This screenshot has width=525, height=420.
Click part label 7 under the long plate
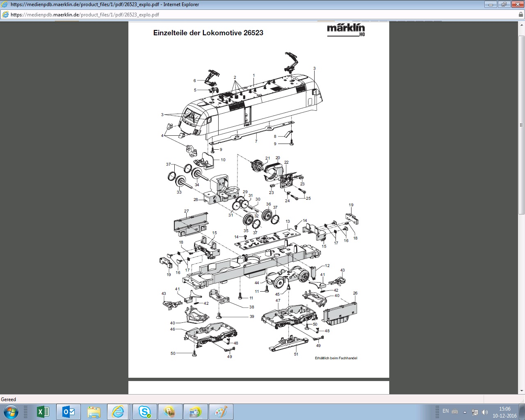(x=256, y=141)
